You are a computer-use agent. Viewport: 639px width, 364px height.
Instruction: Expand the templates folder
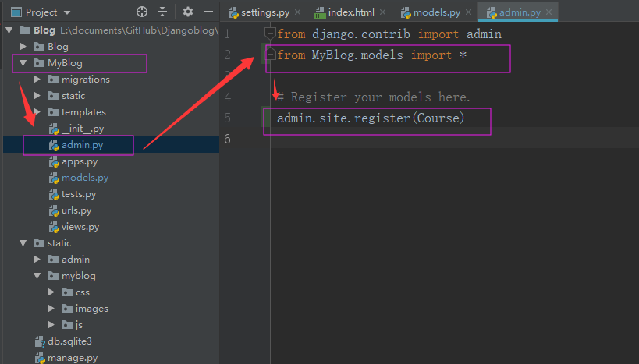pos(37,111)
